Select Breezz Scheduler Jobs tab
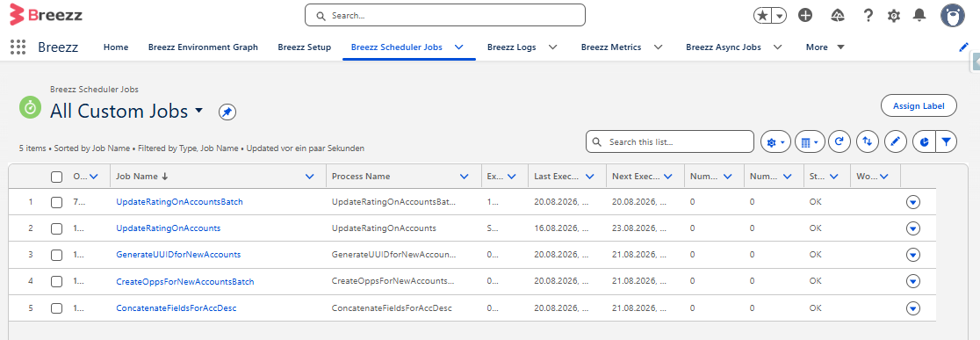 (397, 47)
